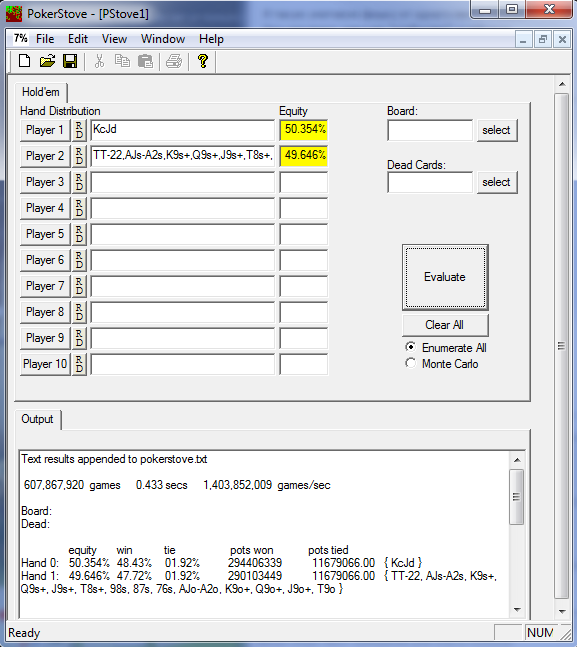Click the Player 9 button
This screenshot has width=577, height=647.
[x=45, y=338]
